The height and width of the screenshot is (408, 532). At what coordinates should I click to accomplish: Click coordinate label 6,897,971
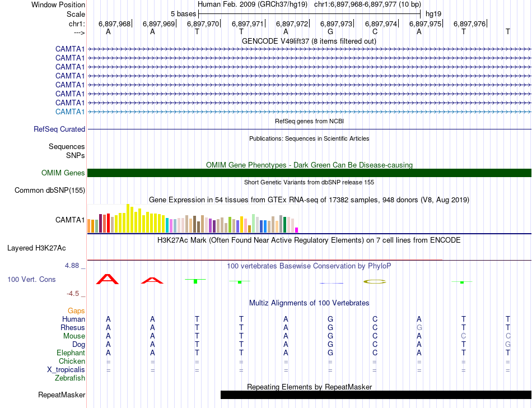[248, 24]
